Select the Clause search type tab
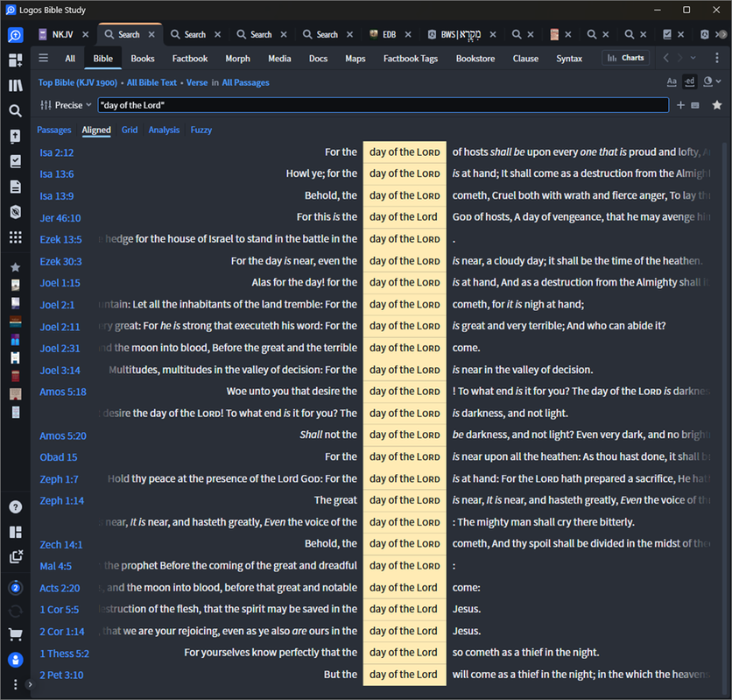Image resolution: width=732 pixels, height=700 pixels. 525,59
